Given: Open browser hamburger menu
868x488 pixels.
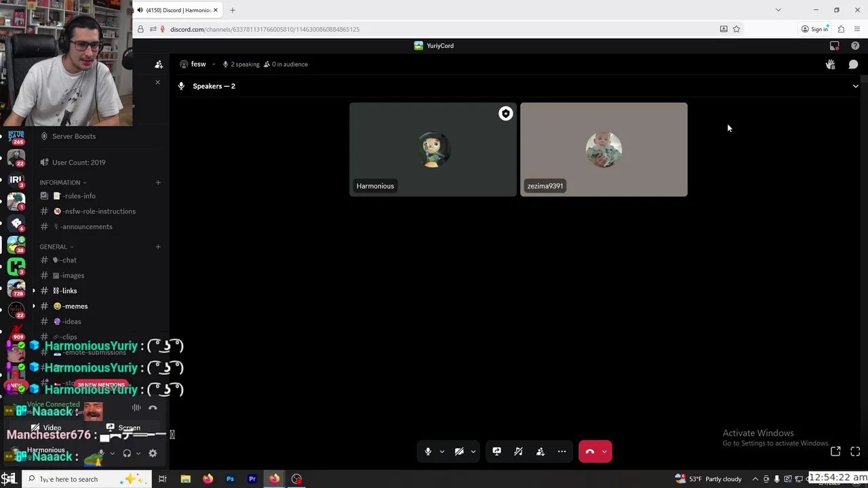Looking at the screenshot, I should [857, 29].
